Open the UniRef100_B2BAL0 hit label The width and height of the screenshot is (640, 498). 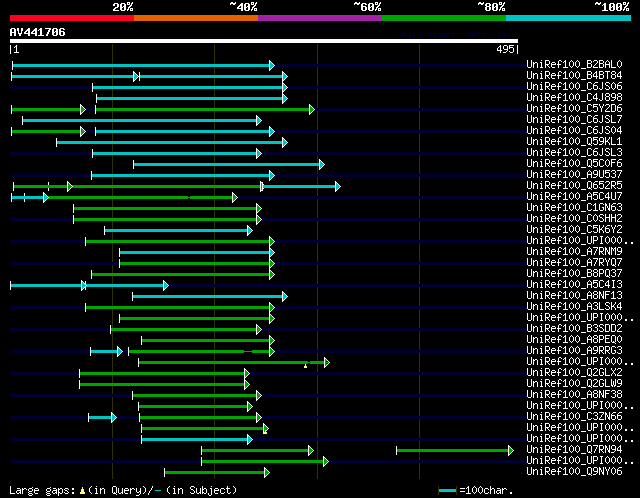(x=574, y=64)
